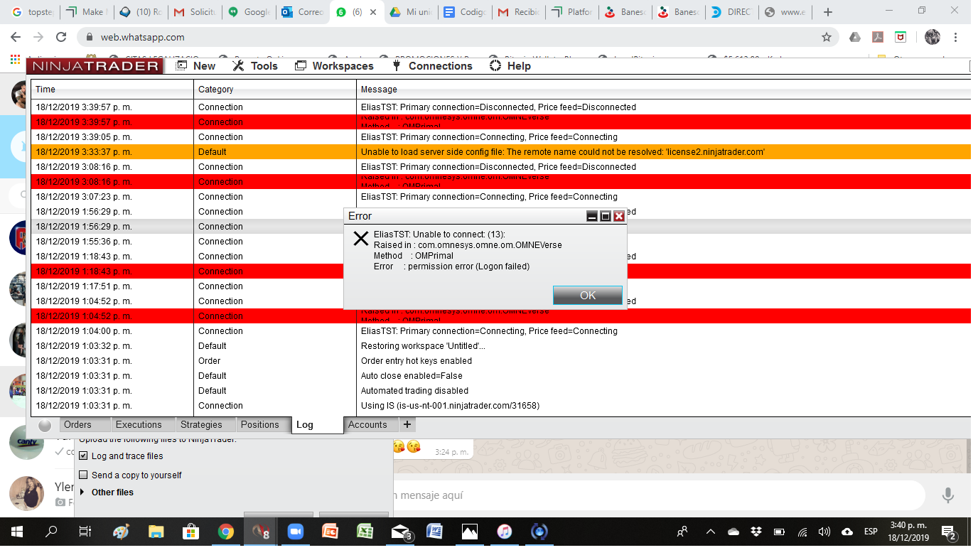Select the 'Using IS (is-us-nt-001...)' log row
Image resolution: width=978 pixels, height=560 pixels.
pos(501,406)
